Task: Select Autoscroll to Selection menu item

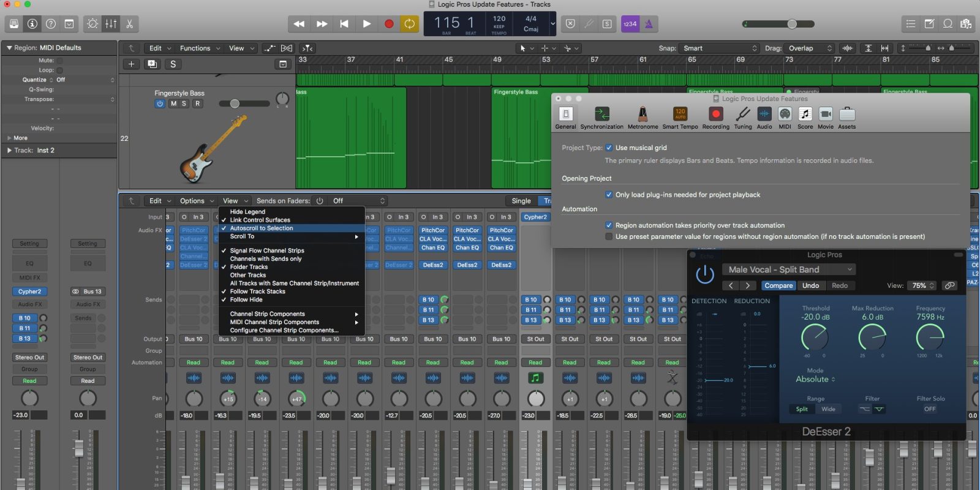Action: coord(262,228)
